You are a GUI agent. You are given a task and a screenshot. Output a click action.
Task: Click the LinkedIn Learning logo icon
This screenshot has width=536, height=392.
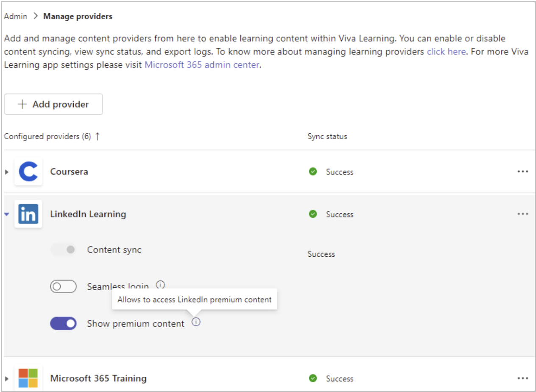(x=28, y=214)
